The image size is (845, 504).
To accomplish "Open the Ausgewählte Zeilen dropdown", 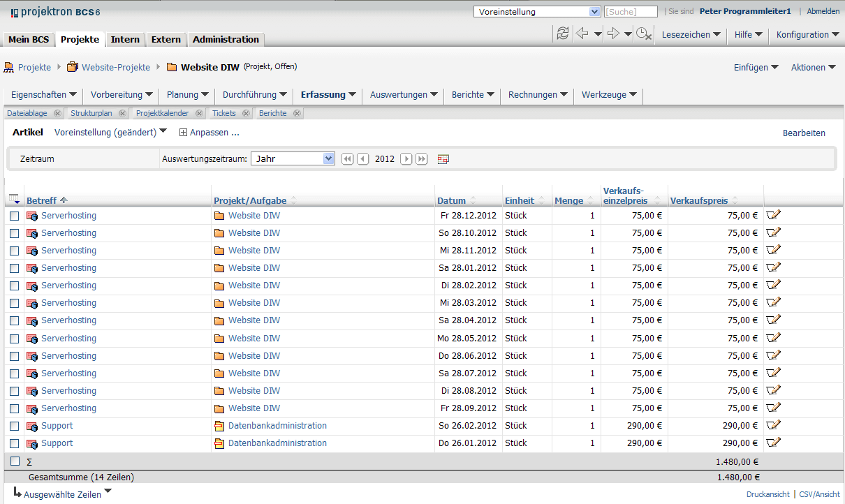I will (x=68, y=494).
